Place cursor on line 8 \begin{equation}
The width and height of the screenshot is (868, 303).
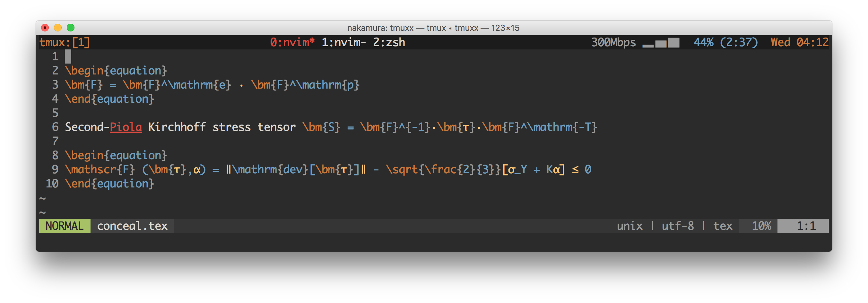(x=116, y=156)
